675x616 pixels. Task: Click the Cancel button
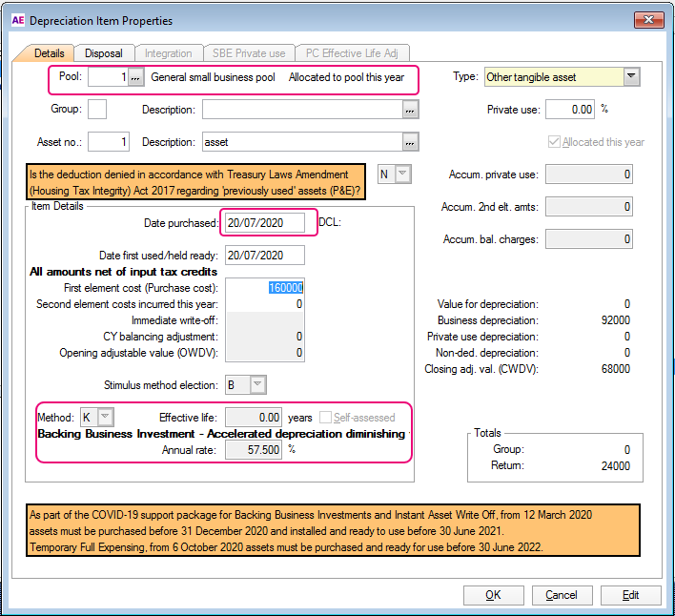coord(562,595)
